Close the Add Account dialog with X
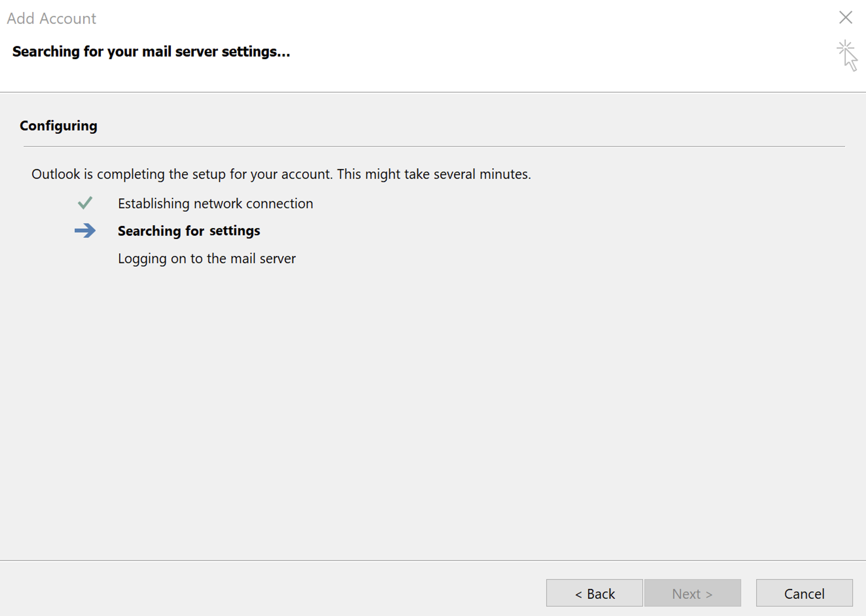Viewport: 866px width, 616px height. [845, 18]
